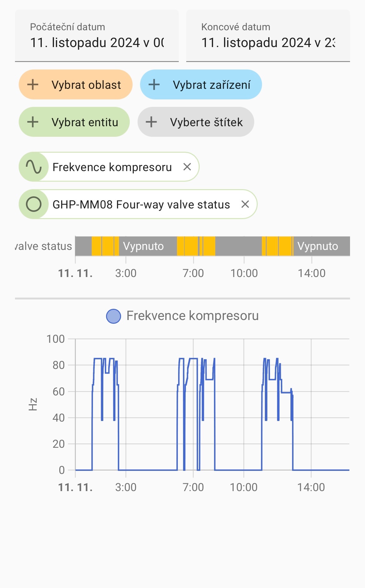The height and width of the screenshot is (588, 365).
Task: Open Koncové datum date picker
Action: pos(268,36)
